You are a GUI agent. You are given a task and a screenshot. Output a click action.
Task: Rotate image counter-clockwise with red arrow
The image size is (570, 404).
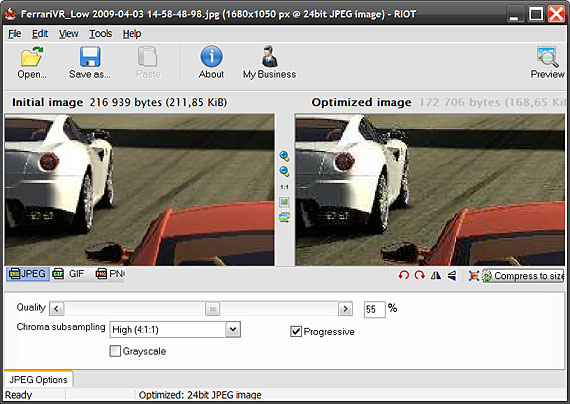[x=404, y=276]
